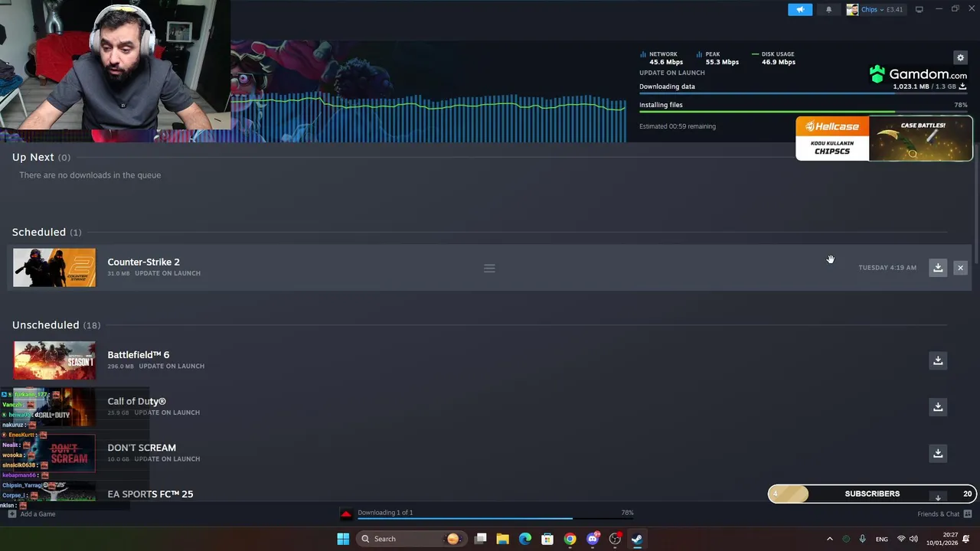Open File Explorer from taskbar
This screenshot has width=980, height=551.
(x=503, y=539)
